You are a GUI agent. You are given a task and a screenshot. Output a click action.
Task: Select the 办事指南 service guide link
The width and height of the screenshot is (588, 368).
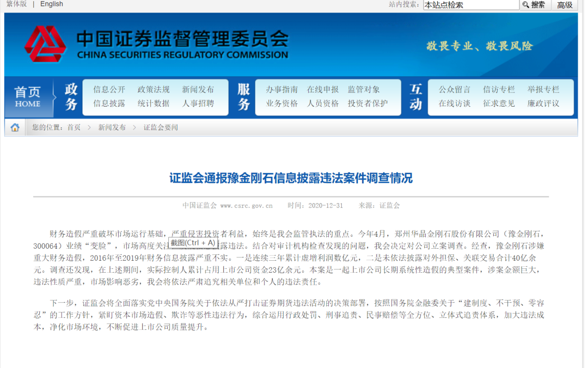(x=281, y=90)
